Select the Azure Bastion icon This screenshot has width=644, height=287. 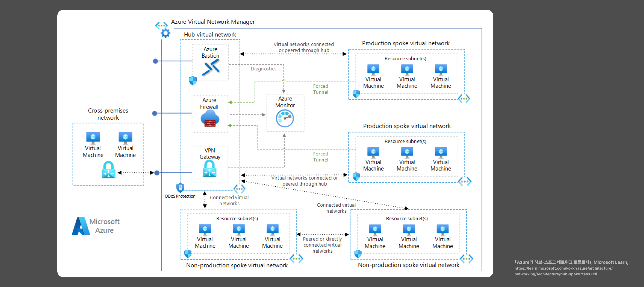tap(211, 68)
